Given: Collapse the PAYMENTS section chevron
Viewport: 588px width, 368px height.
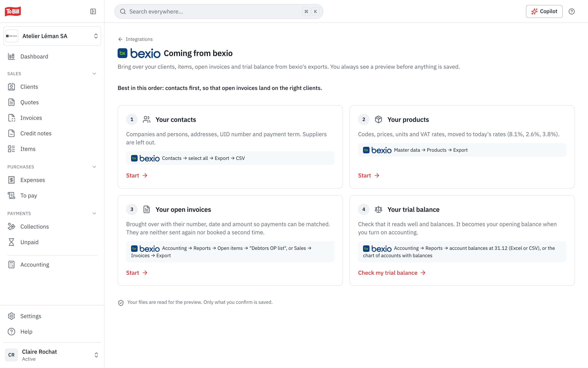Looking at the screenshot, I should pos(94,213).
